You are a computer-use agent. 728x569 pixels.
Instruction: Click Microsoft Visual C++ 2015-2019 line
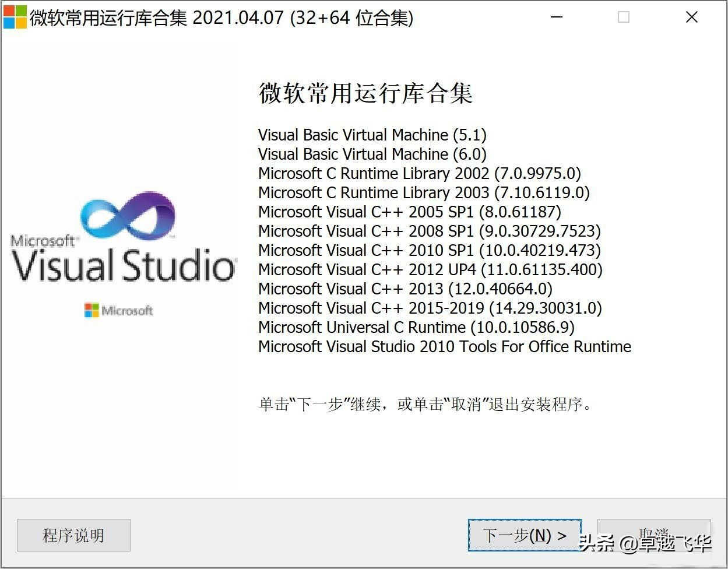pos(430,308)
